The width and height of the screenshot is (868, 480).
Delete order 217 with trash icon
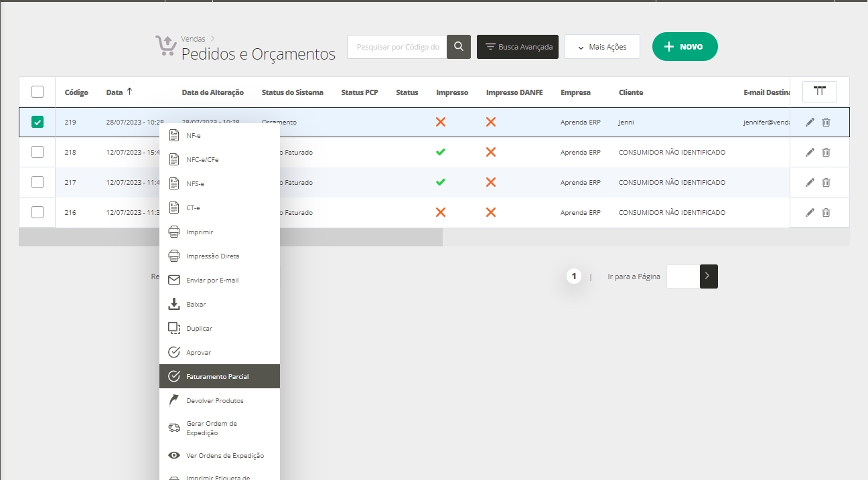826,182
